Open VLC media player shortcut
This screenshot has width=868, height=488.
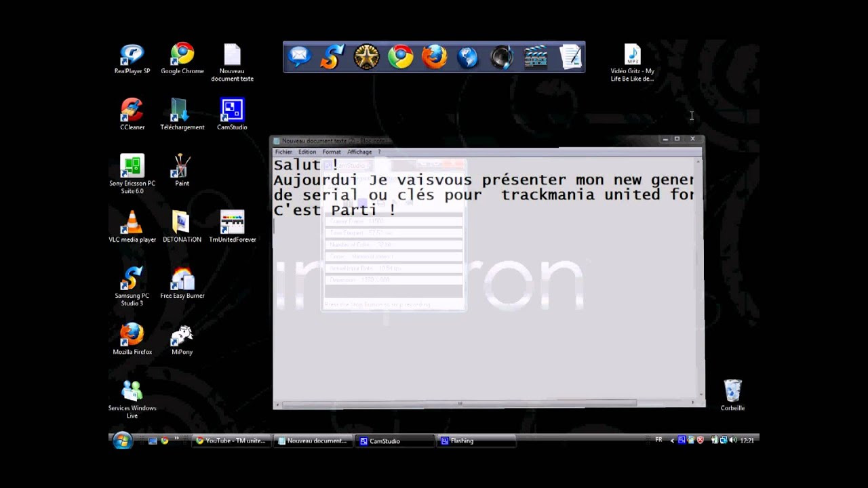click(132, 227)
